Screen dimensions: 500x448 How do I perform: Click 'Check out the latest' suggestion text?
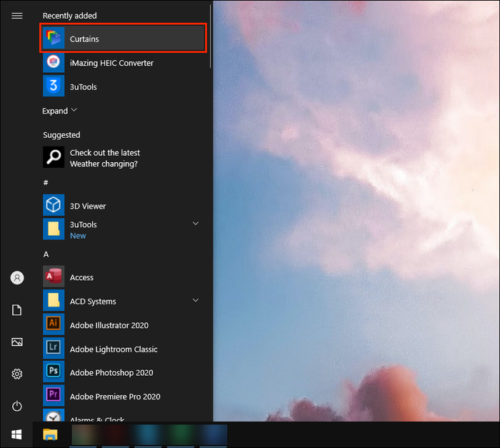point(105,153)
